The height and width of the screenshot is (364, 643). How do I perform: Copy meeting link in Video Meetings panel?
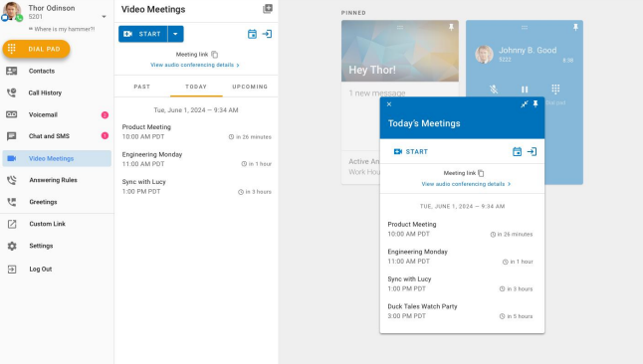point(214,55)
